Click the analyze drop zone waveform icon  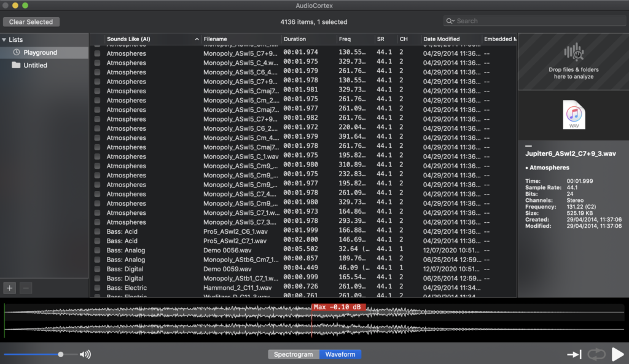[574, 52]
